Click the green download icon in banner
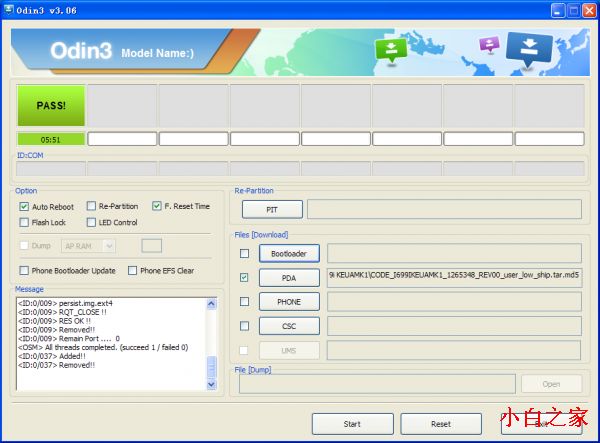This screenshot has width=600, height=443. coord(391,50)
